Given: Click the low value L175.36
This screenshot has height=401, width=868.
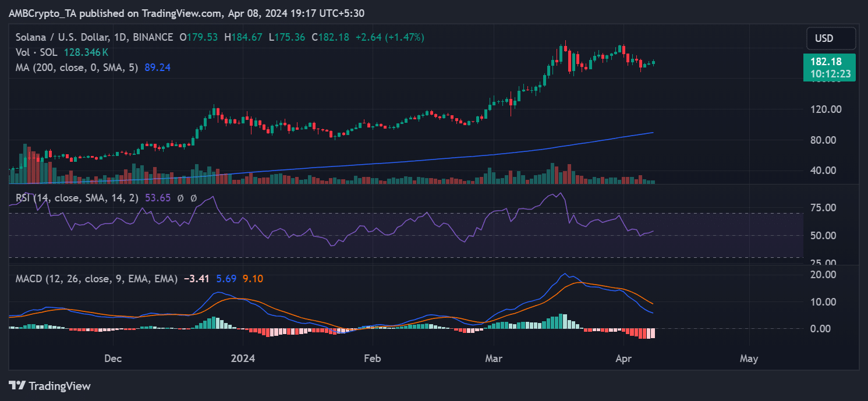Looking at the screenshot, I should tap(288, 37).
